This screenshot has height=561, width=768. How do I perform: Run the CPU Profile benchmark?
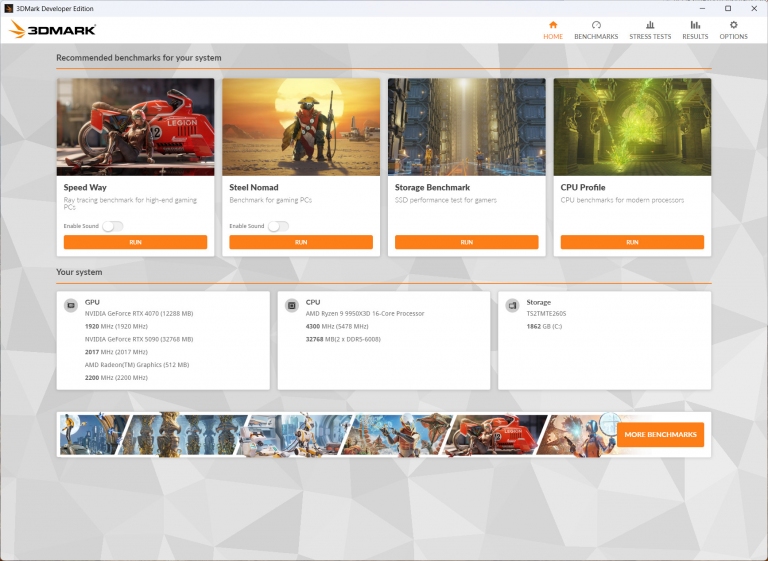click(632, 242)
